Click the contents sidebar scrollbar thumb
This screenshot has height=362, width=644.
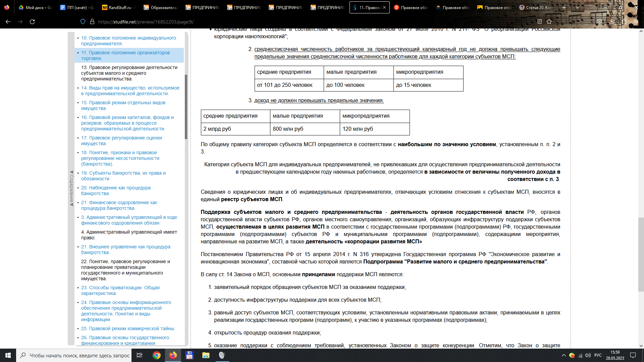[186, 107]
